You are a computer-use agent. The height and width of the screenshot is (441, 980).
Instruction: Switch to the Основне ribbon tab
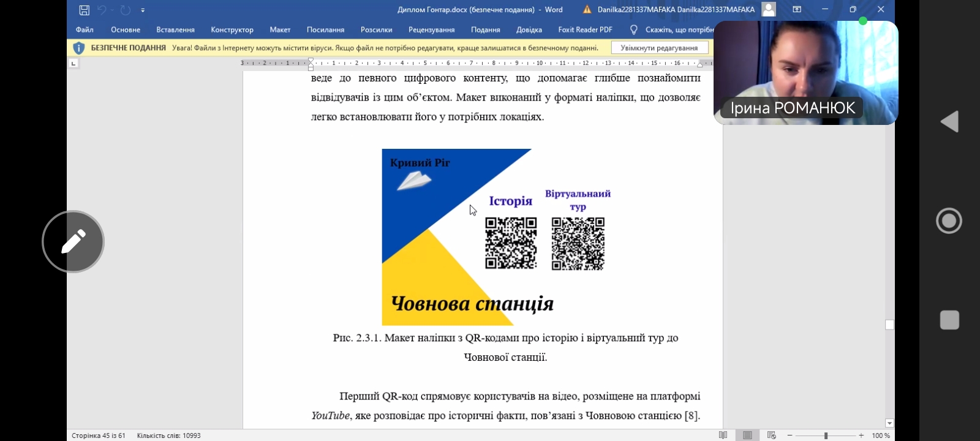(x=126, y=29)
